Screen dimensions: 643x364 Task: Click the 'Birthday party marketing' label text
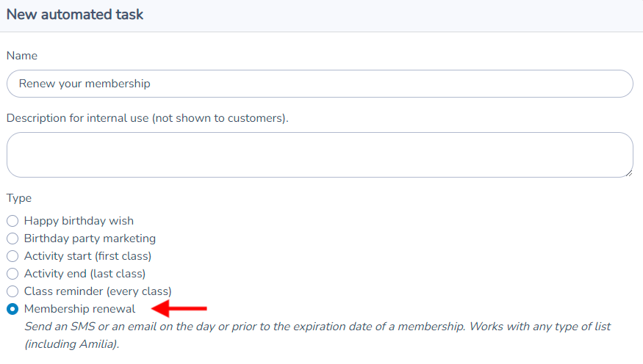point(90,239)
